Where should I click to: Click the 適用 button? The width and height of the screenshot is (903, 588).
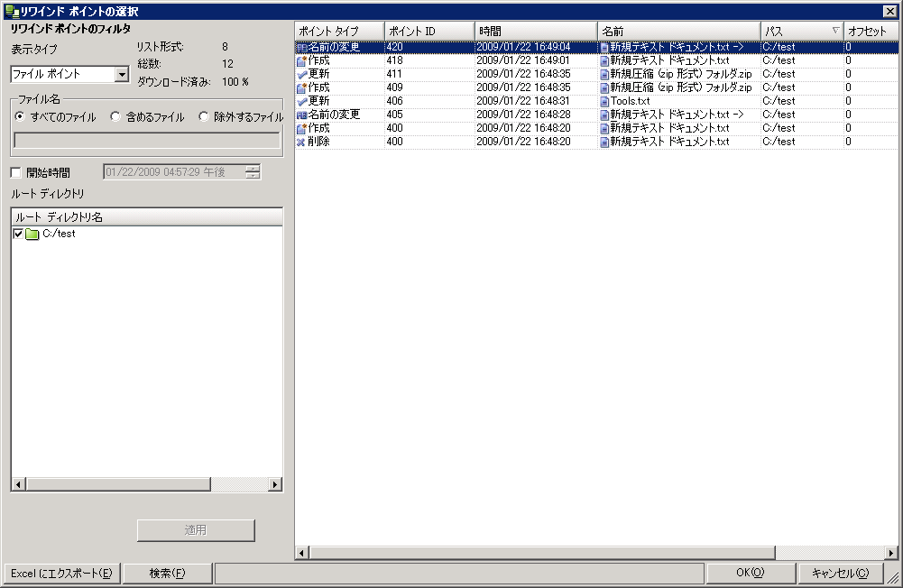point(196,530)
